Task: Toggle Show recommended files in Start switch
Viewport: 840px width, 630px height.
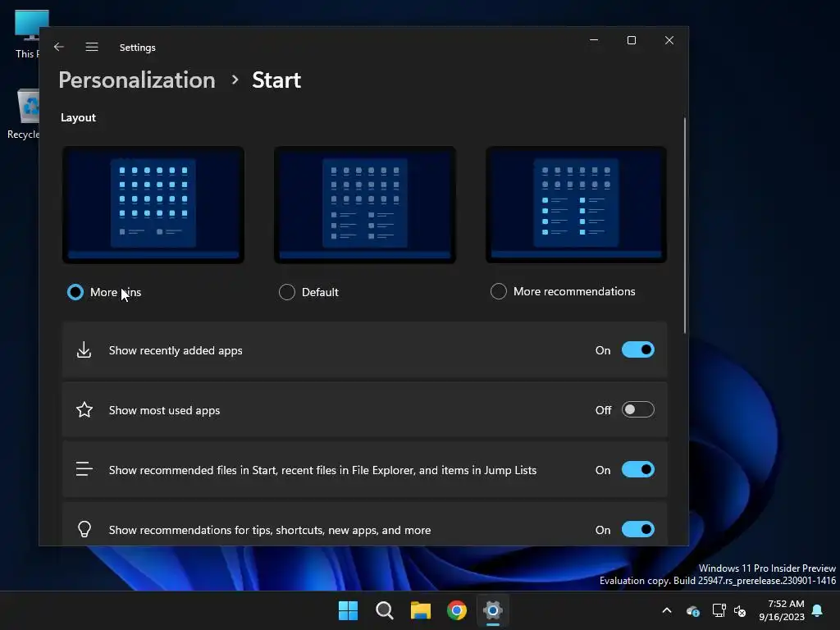Action: click(x=637, y=470)
